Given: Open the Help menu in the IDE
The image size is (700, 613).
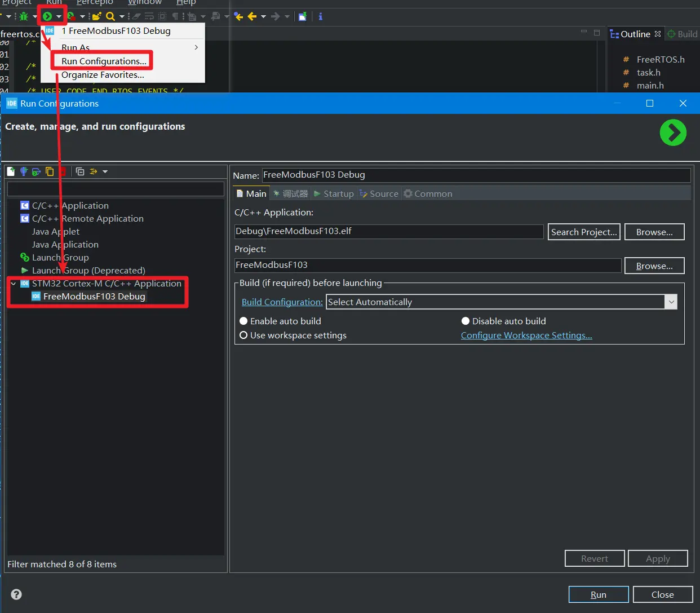Looking at the screenshot, I should coord(186,2).
